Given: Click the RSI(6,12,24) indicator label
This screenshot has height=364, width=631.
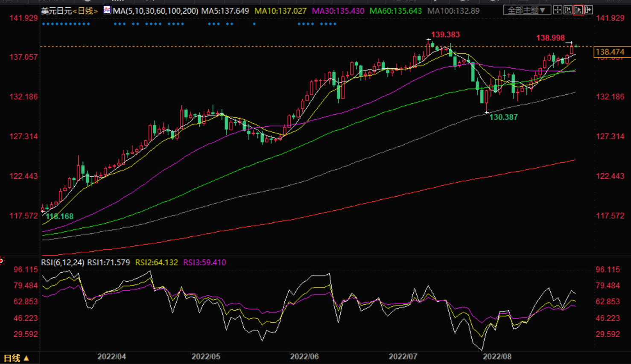Looking at the screenshot, I should (x=63, y=262).
